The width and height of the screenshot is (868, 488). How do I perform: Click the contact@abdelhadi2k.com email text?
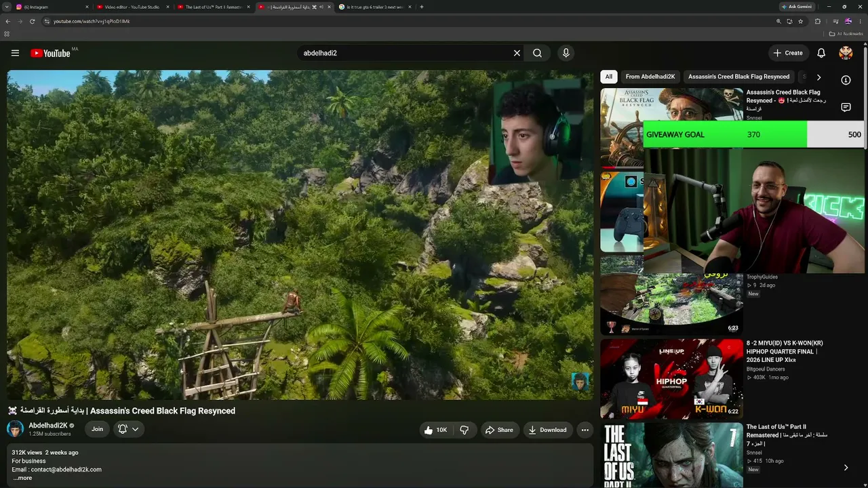tap(66, 470)
